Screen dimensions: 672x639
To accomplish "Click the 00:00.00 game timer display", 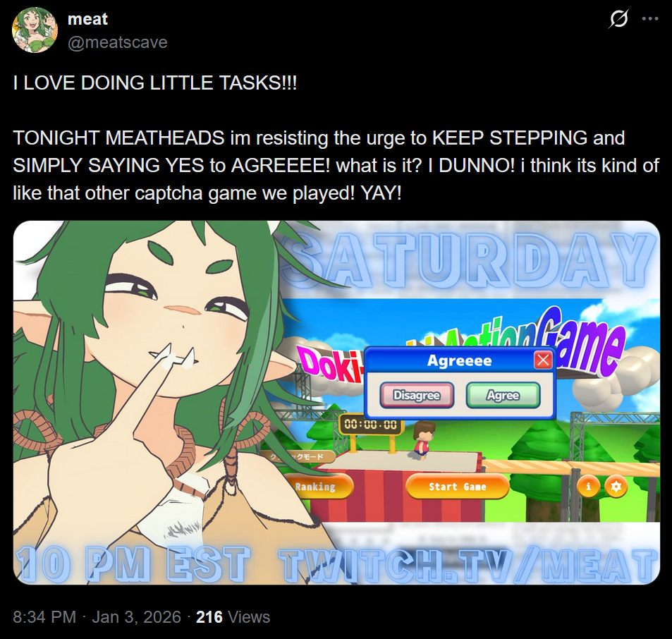I will coord(371,425).
